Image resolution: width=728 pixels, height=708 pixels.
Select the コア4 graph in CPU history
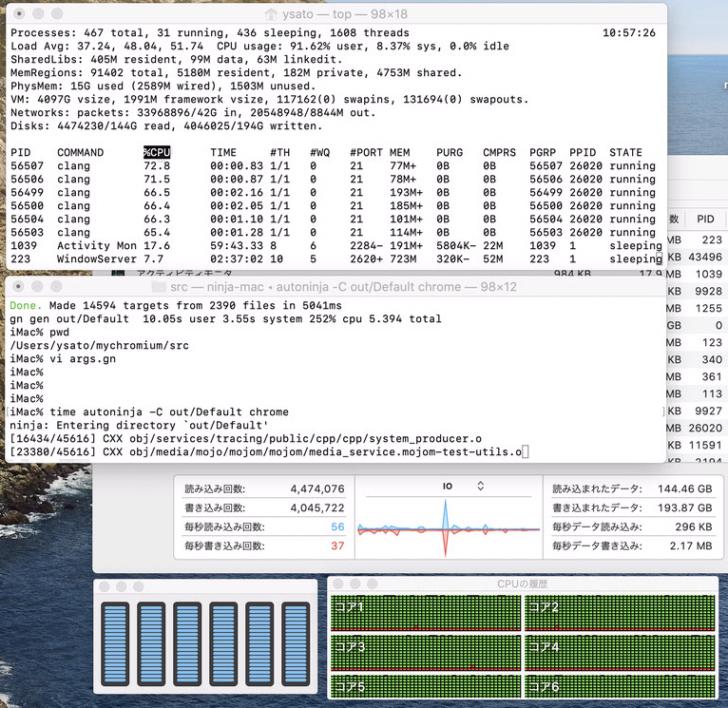(622, 653)
